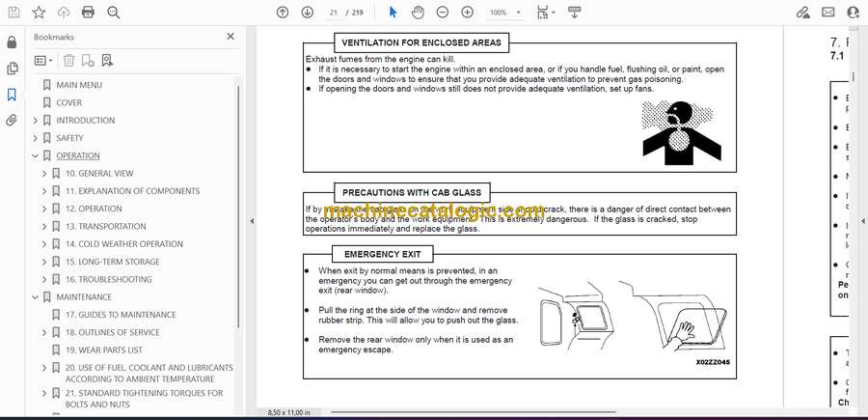Open the find text magnifier
The width and height of the screenshot is (868, 420).
point(114,13)
